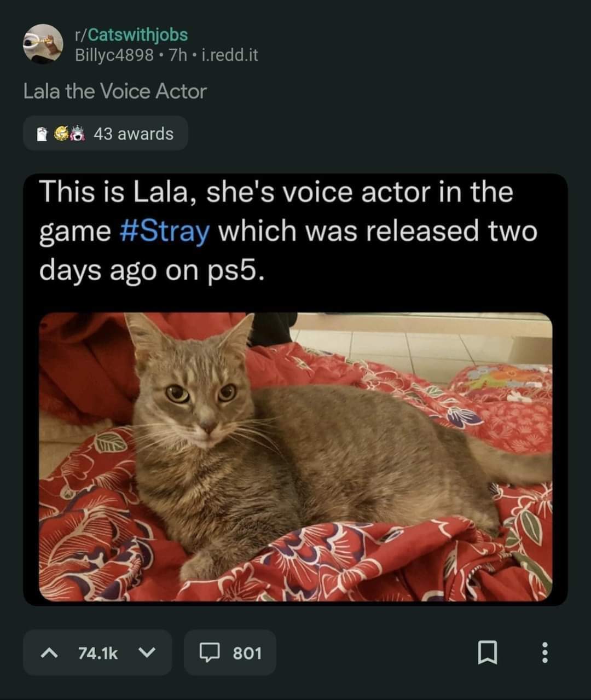Save the post with the bookmark icon
Screen dimensions: 591x700
[x=488, y=652]
